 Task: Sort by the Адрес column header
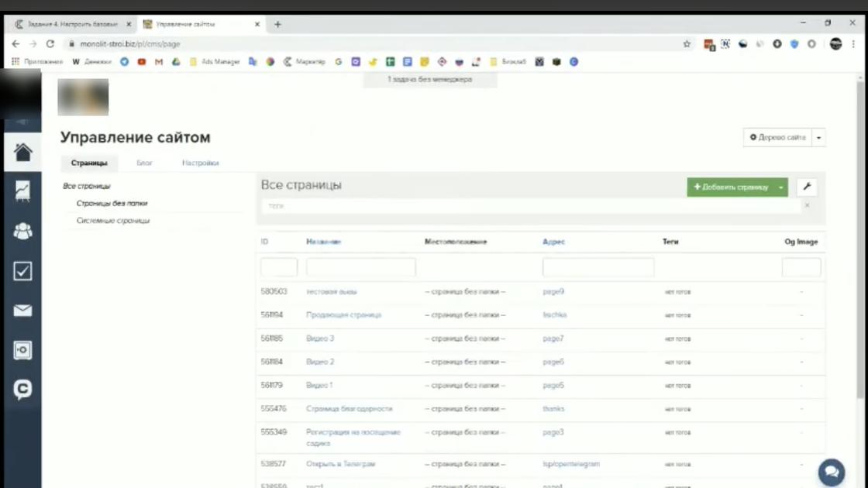(553, 242)
